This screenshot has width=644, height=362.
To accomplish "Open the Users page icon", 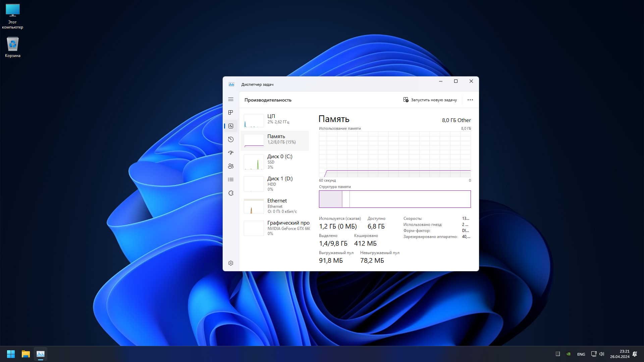I will (x=231, y=166).
